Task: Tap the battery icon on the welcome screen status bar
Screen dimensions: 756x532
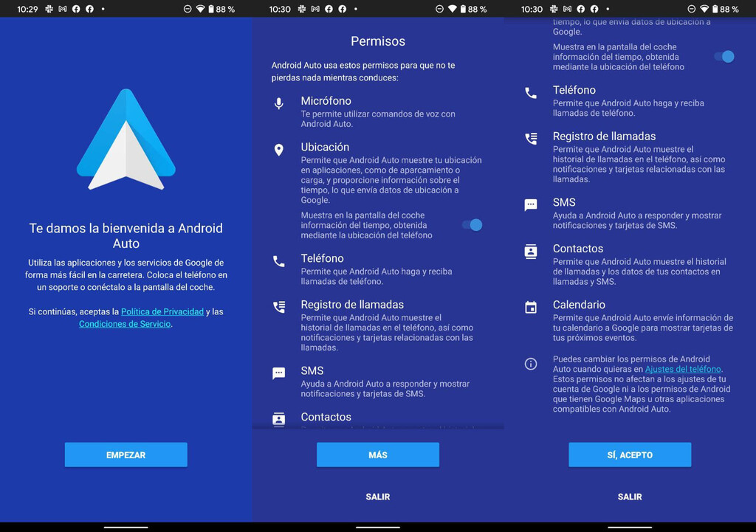Action: click(211, 10)
